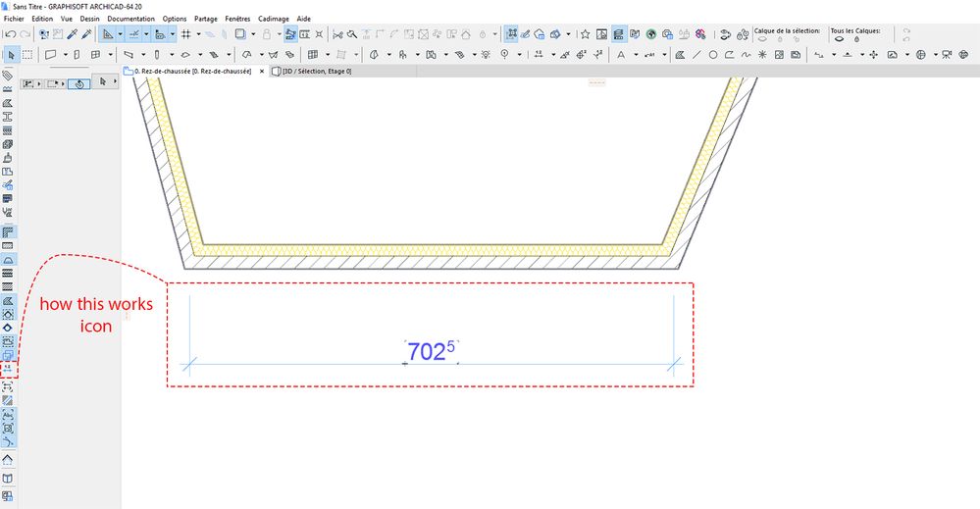Open the Documentation menu
The image size is (980, 509).
tap(130, 19)
